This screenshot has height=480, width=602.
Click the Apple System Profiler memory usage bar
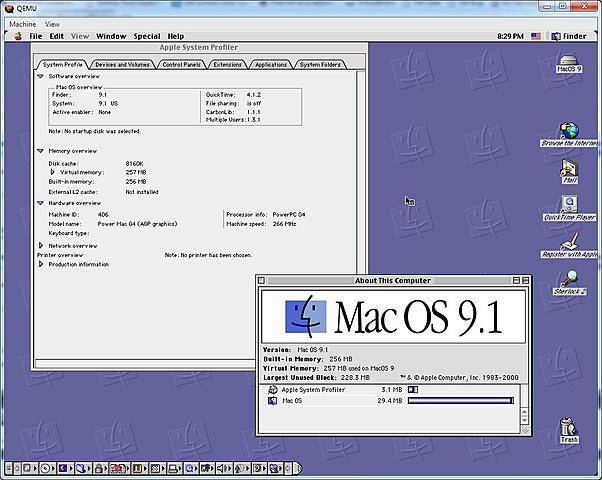(x=413, y=390)
